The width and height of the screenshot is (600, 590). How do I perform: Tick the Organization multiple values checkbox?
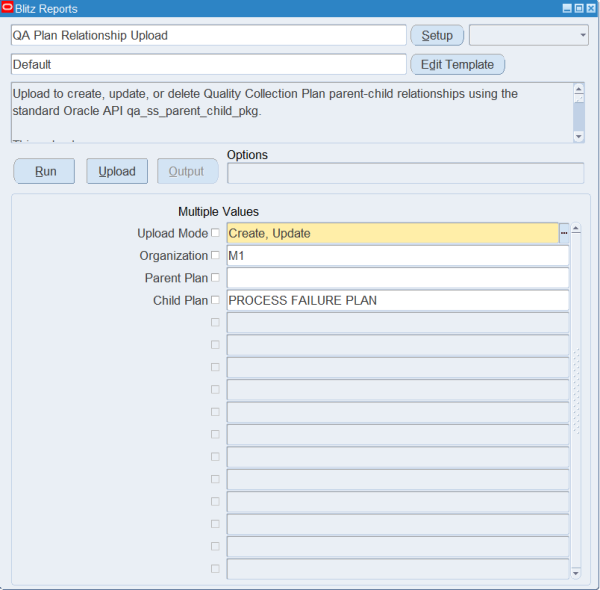tap(215, 255)
